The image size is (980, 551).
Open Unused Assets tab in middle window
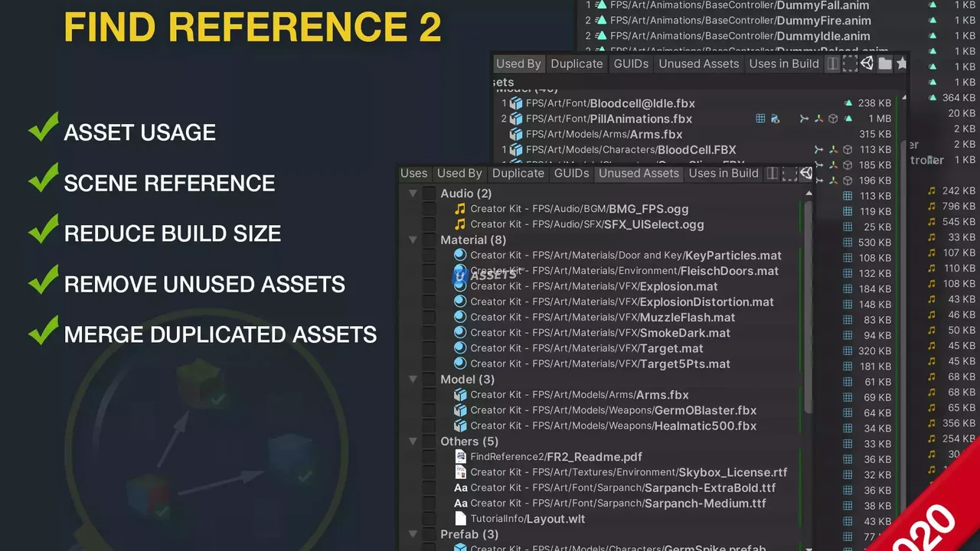tap(699, 64)
